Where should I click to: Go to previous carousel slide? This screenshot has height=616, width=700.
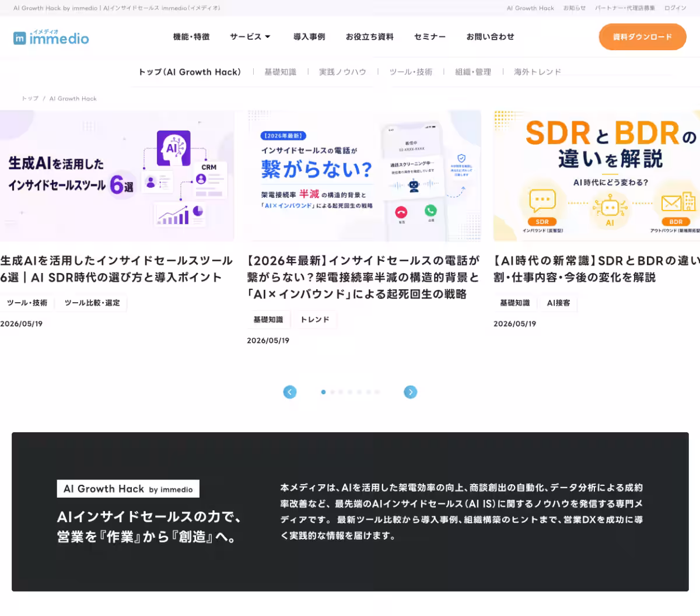click(290, 392)
